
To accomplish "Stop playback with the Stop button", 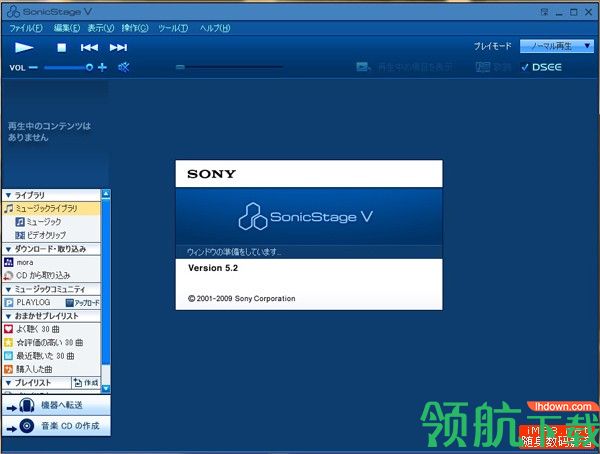I will click(x=62, y=47).
